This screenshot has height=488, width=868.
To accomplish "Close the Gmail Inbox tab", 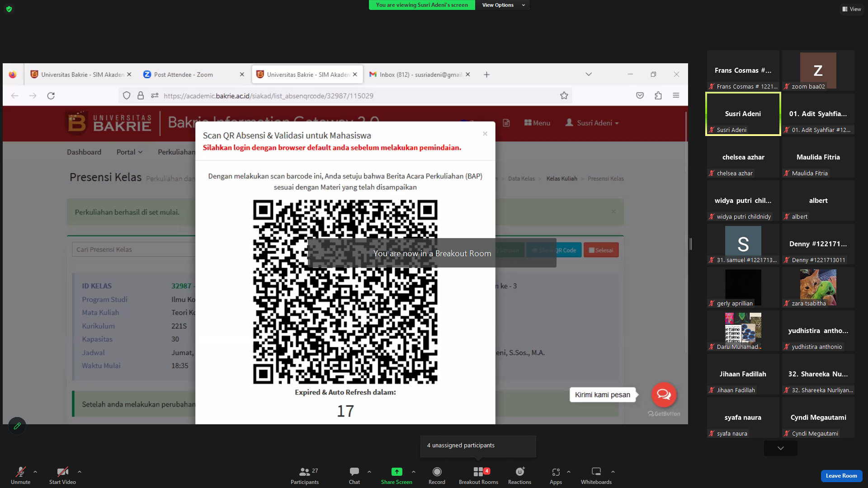I will 468,75.
